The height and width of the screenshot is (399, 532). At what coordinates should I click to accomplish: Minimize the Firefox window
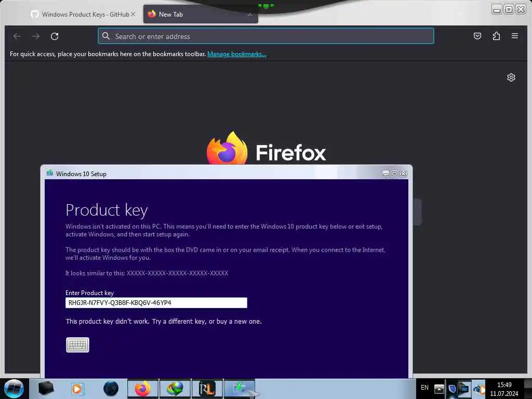click(x=497, y=9)
